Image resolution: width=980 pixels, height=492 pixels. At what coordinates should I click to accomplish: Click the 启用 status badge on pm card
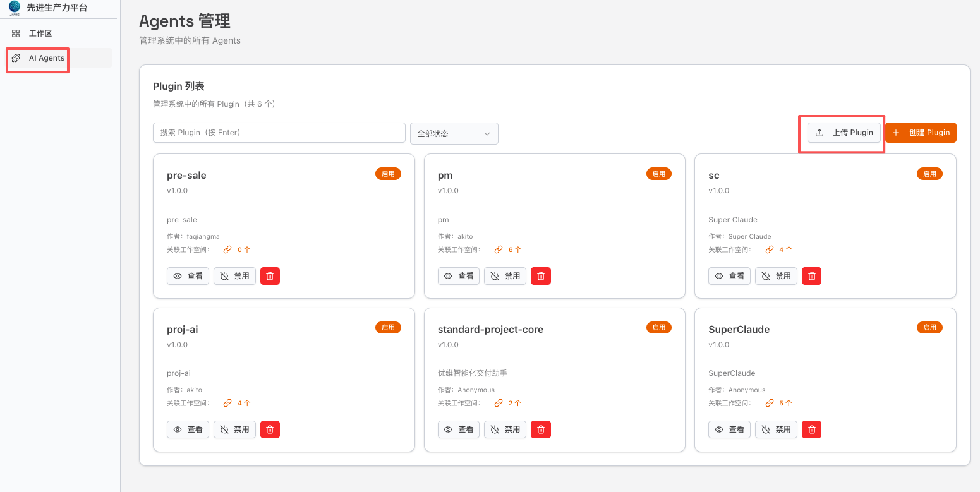(x=658, y=174)
